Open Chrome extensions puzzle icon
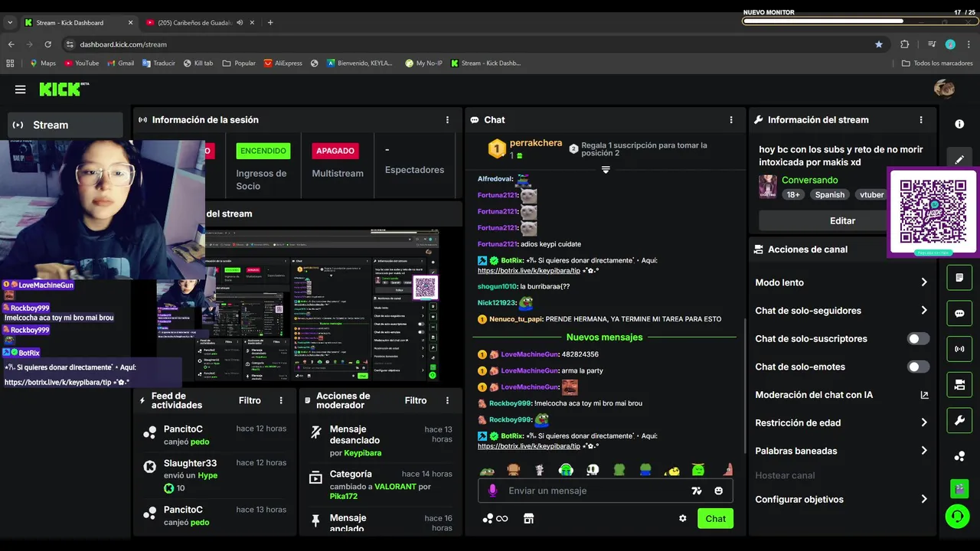 click(x=904, y=44)
